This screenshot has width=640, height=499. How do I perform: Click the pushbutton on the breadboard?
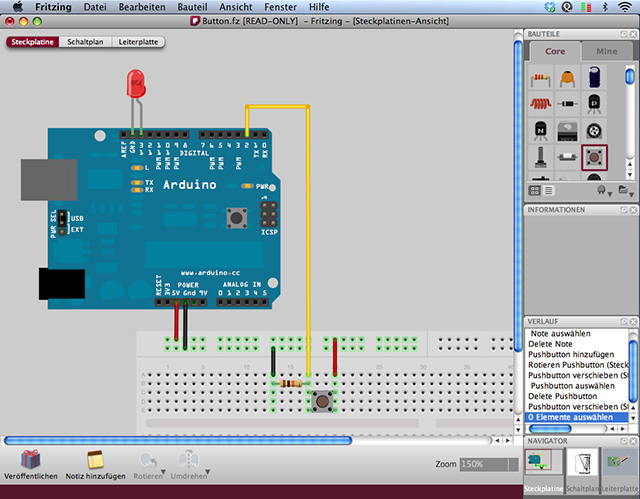coord(322,401)
